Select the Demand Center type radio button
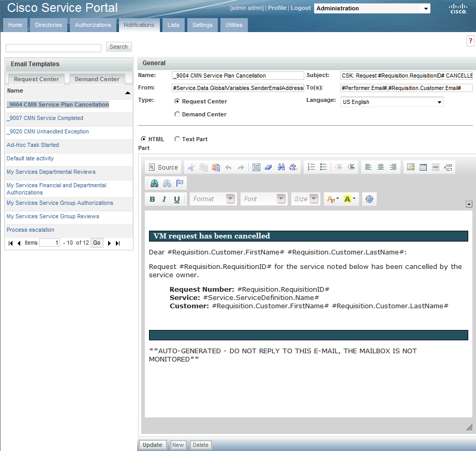 coord(177,114)
